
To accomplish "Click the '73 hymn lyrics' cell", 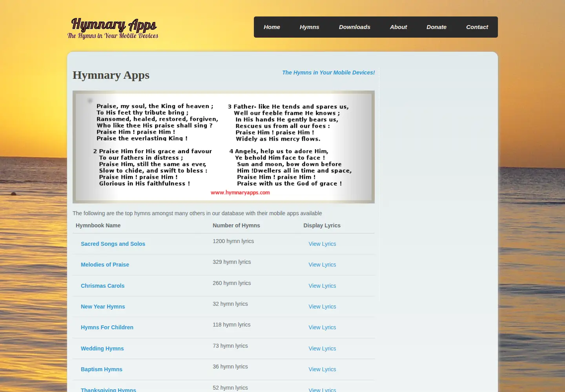I will click(230, 346).
